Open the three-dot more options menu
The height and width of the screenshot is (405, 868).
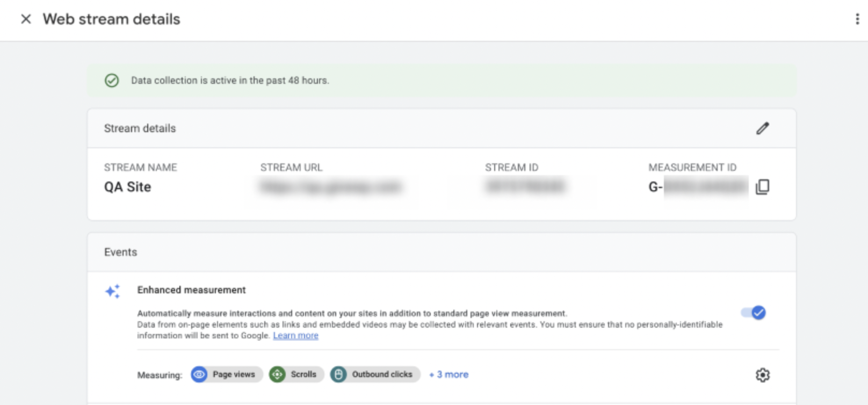[857, 19]
